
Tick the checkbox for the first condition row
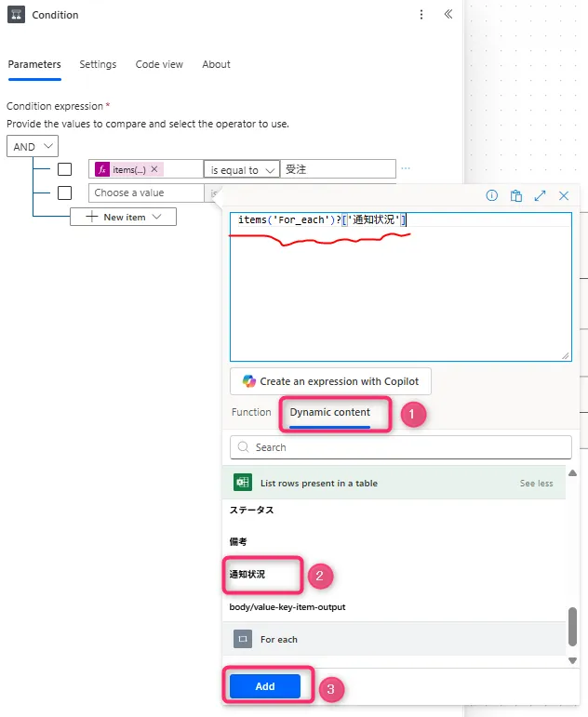(64, 169)
